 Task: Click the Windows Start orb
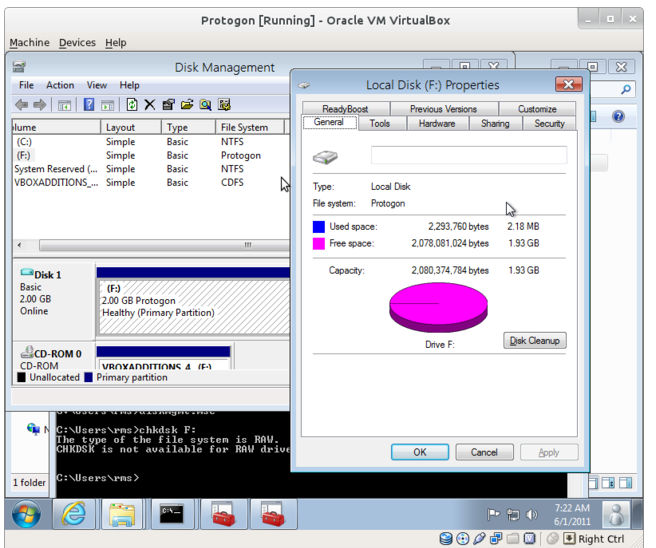click(x=28, y=515)
